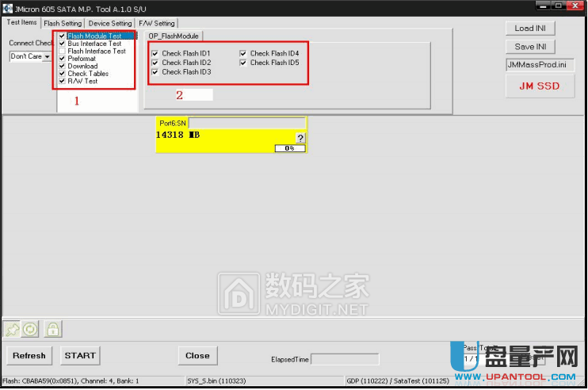The height and width of the screenshot is (390, 588).
Task: Click the question mark help button
Action: [x=300, y=138]
